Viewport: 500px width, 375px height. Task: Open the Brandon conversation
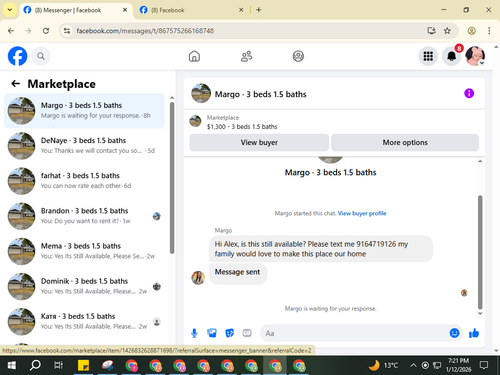tap(84, 216)
